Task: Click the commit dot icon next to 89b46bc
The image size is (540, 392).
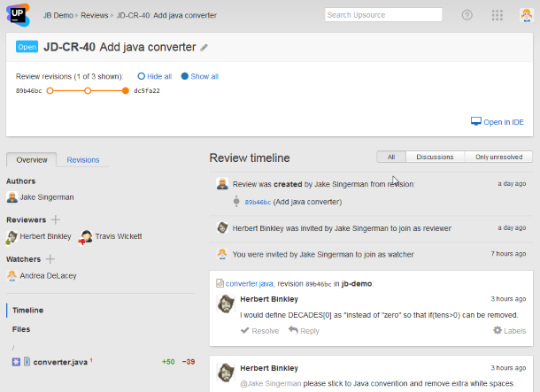Action: click(x=236, y=202)
